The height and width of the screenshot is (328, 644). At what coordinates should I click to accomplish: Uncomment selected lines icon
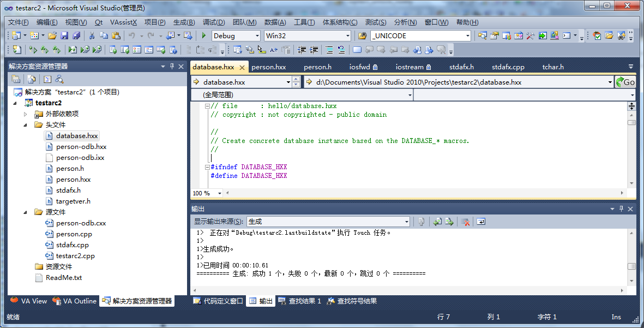(341, 50)
